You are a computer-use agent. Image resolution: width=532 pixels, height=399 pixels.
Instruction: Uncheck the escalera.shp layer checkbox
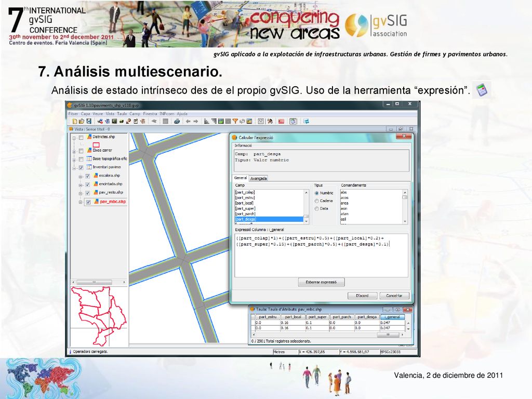(x=87, y=176)
